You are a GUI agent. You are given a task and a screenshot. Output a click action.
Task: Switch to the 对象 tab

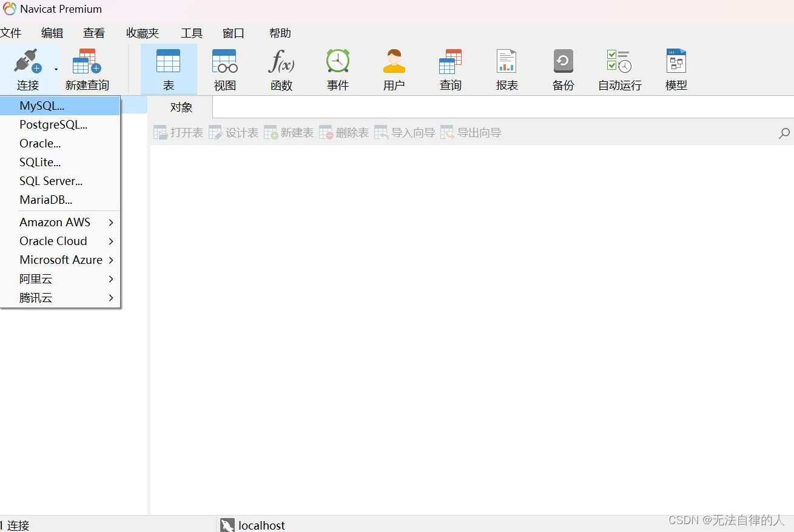pos(181,107)
